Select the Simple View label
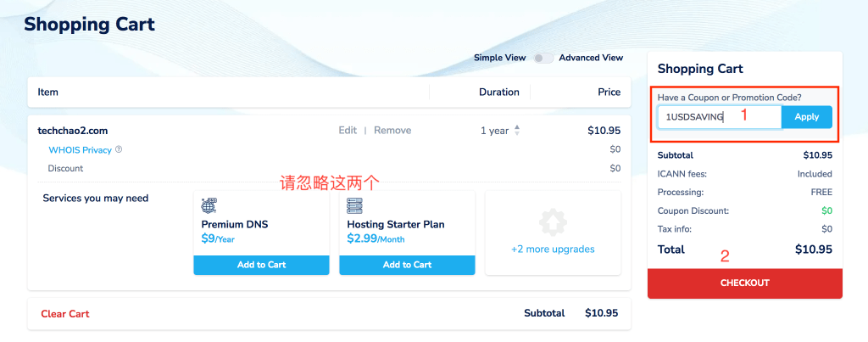Viewport: 868px width, 342px height. [x=500, y=58]
